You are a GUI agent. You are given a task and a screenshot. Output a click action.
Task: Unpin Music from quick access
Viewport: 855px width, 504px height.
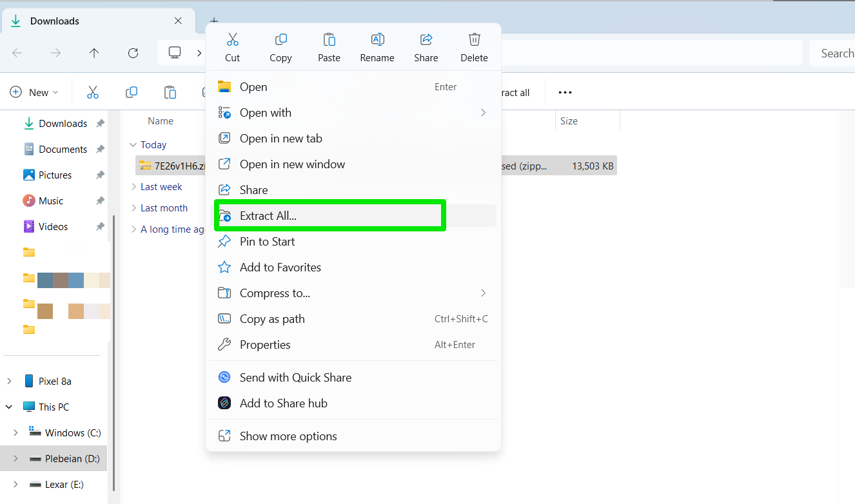click(x=100, y=201)
